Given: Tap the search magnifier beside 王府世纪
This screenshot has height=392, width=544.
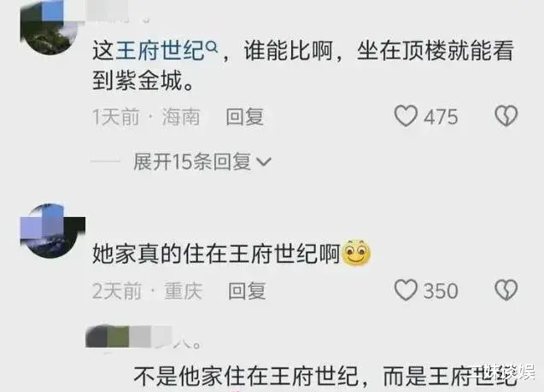Looking at the screenshot, I should click(212, 46).
